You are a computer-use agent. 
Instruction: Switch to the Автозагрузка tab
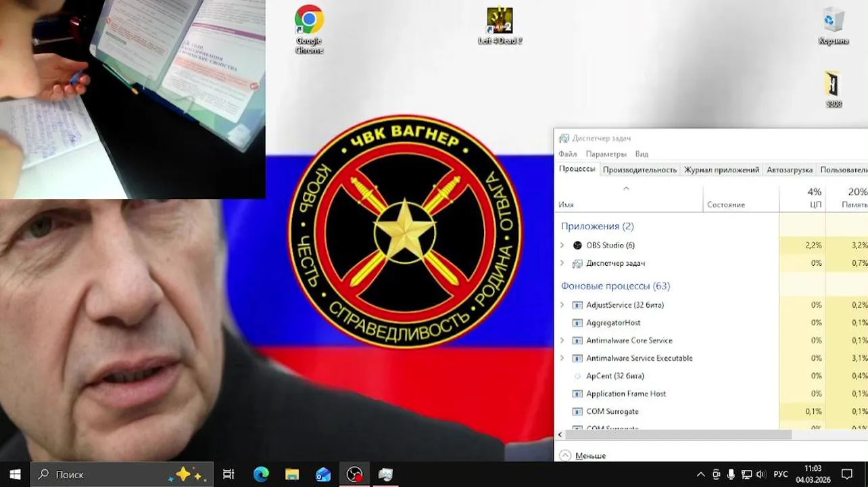(x=790, y=170)
